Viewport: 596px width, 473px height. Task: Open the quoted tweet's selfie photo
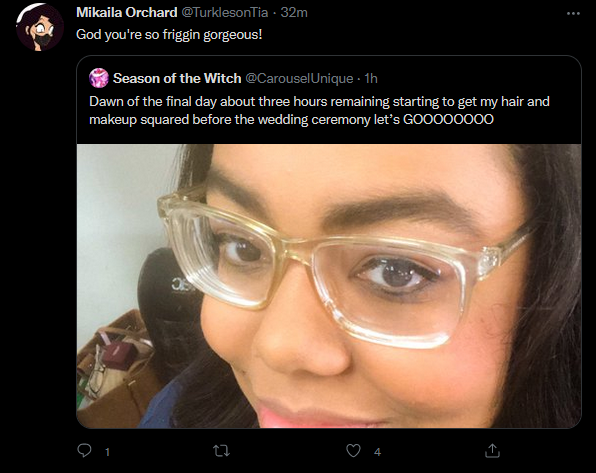(329, 286)
